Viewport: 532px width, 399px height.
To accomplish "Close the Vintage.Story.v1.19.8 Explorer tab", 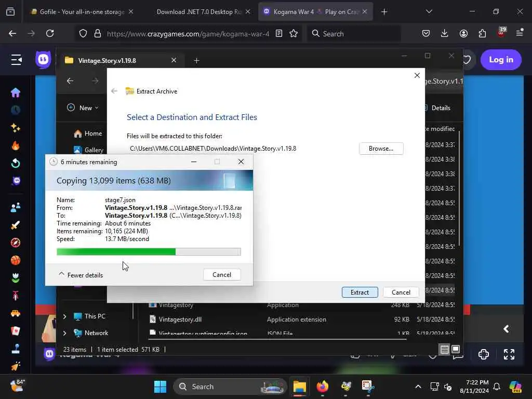I will 174,60.
